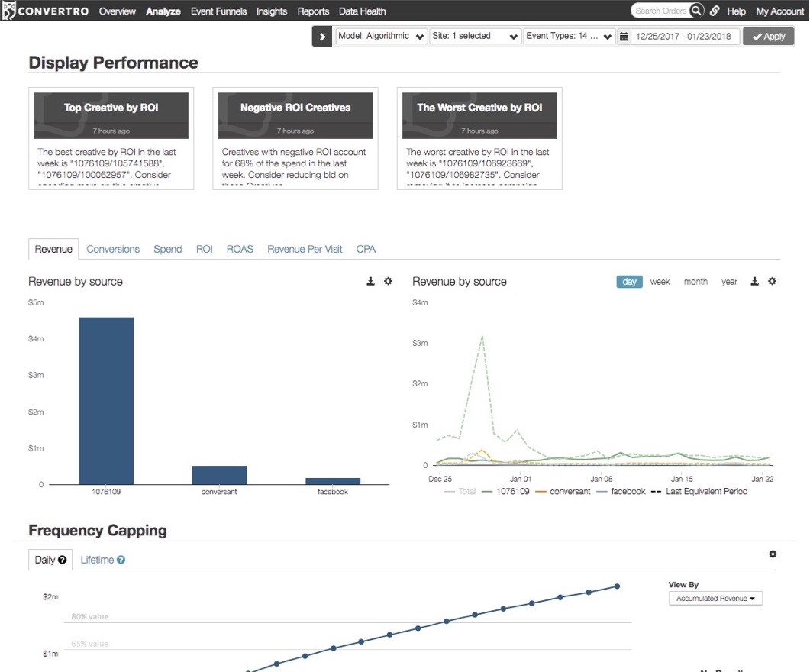Select the Revenue tab
The height and width of the screenshot is (672, 810).
[x=53, y=249]
